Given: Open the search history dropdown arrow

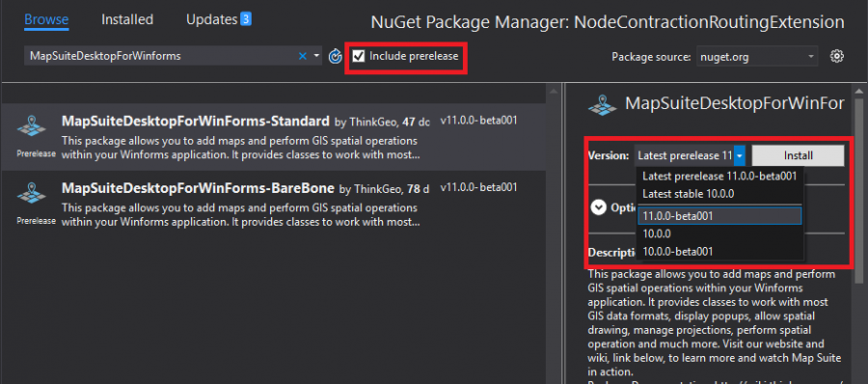Looking at the screenshot, I should [316, 56].
